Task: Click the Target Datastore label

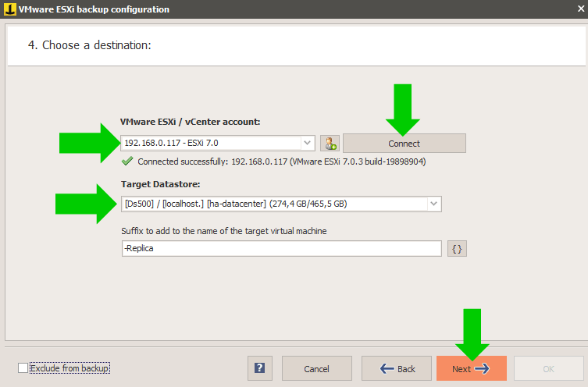Action: 161,184
